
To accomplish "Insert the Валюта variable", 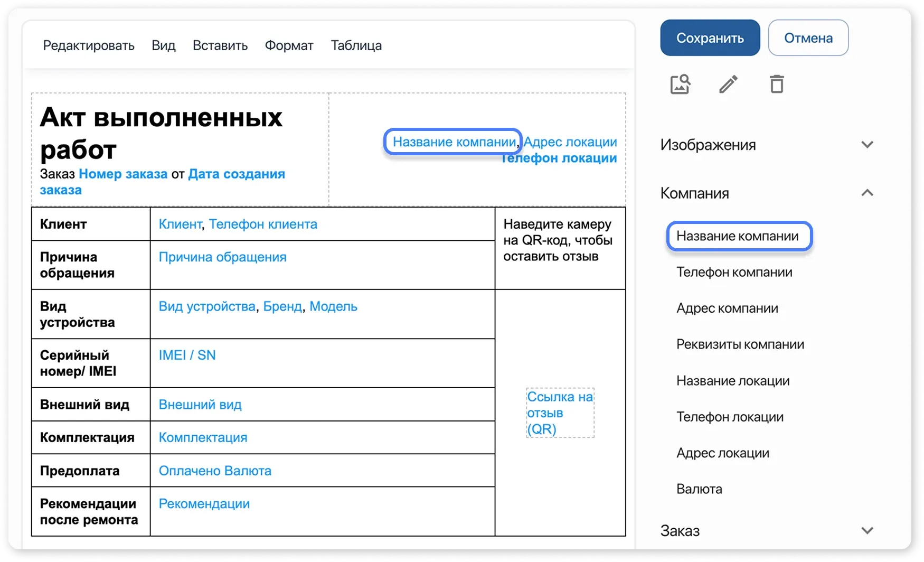I will (x=700, y=489).
